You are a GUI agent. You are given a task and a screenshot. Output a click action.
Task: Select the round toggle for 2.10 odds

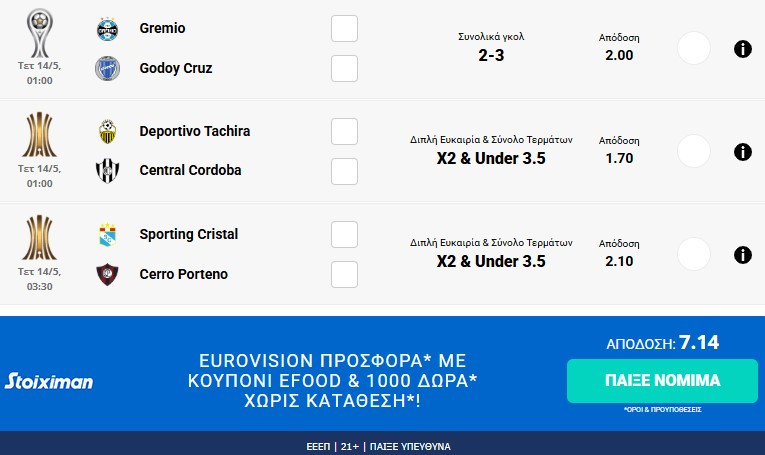(693, 254)
